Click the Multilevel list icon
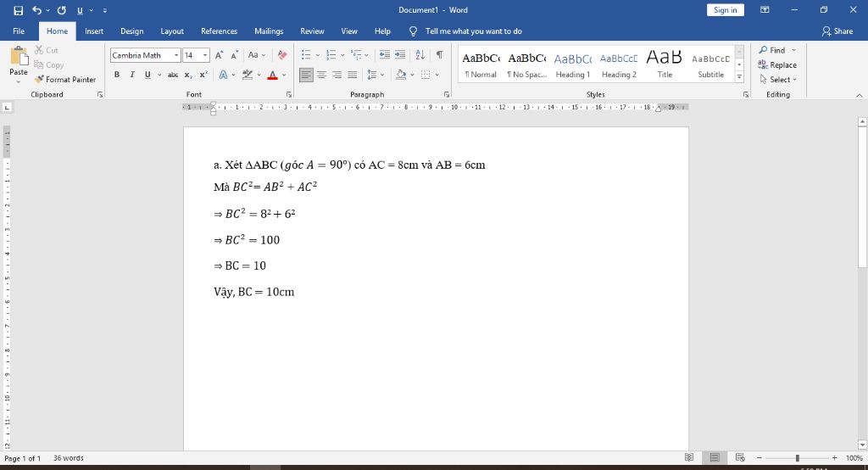 (356, 55)
